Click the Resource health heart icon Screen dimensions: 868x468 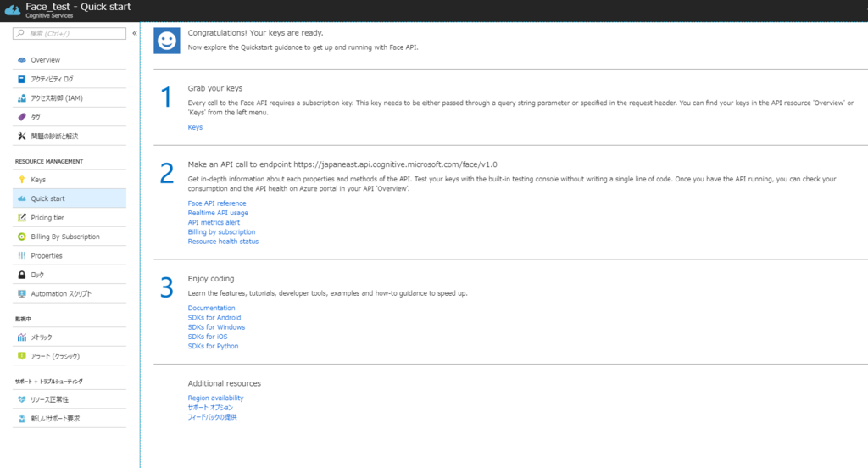[21, 399]
